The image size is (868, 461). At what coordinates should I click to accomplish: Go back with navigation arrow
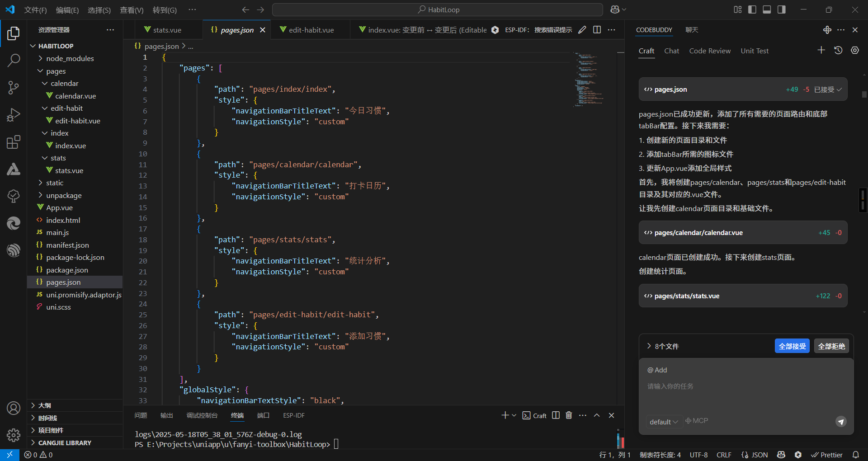click(x=245, y=9)
